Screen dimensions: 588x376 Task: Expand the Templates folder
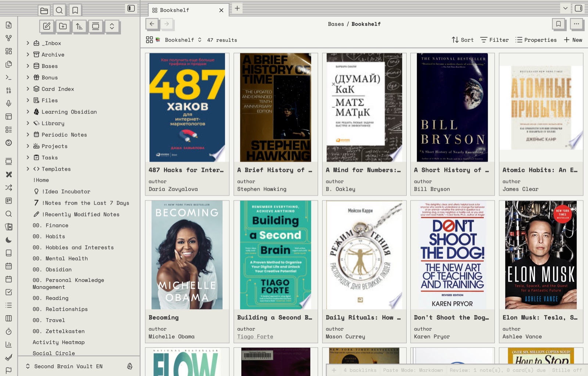(x=28, y=169)
